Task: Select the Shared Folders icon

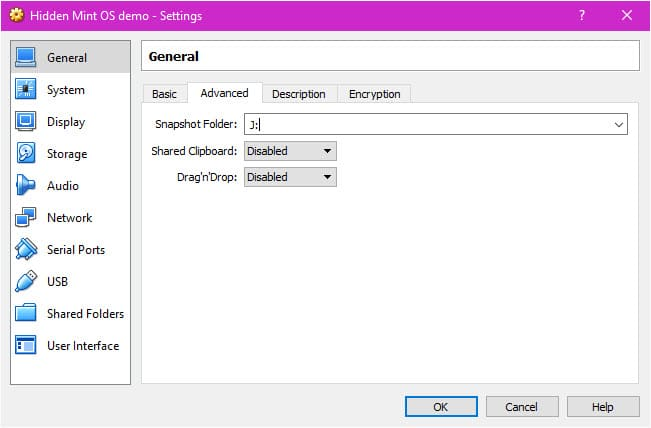Action: (26, 313)
